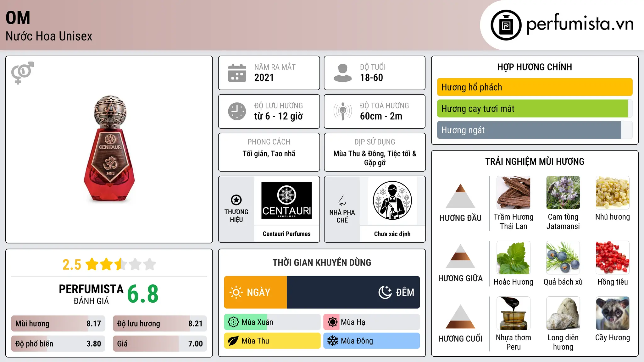This screenshot has height=362, width=644.
Task: Click the Nước Hoa Unisex subtitle
Action: 49,36
